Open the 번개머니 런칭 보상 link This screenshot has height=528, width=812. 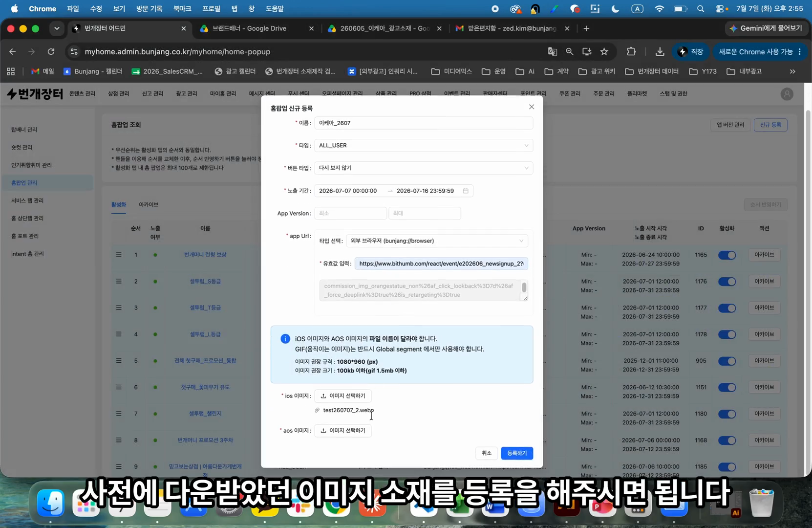(205, 255)
